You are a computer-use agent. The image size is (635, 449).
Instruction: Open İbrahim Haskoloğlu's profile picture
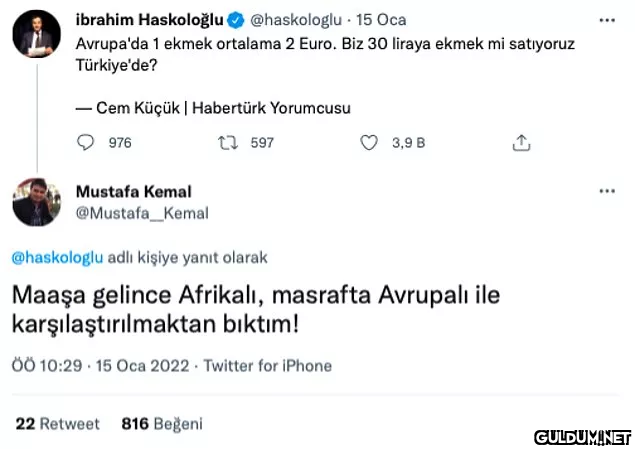37,34
